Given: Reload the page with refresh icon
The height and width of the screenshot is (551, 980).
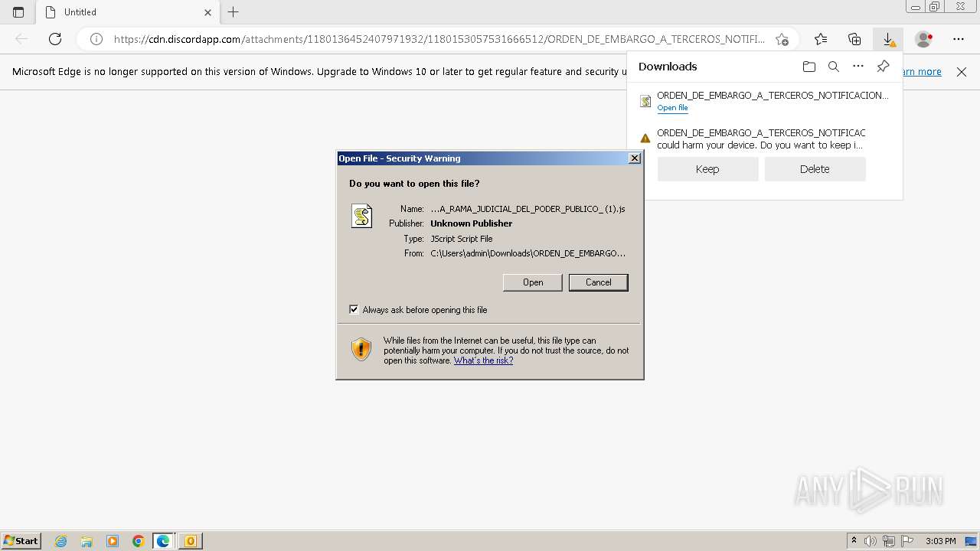Looking at the screenshot, I should tap(55, 39).
